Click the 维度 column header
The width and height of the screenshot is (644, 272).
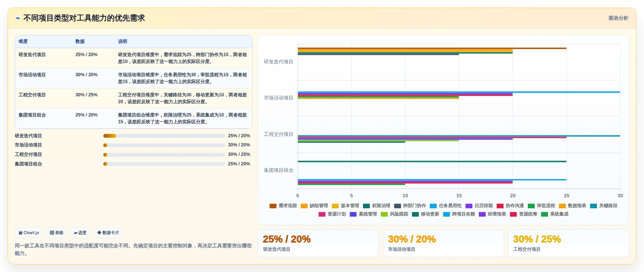23,41
